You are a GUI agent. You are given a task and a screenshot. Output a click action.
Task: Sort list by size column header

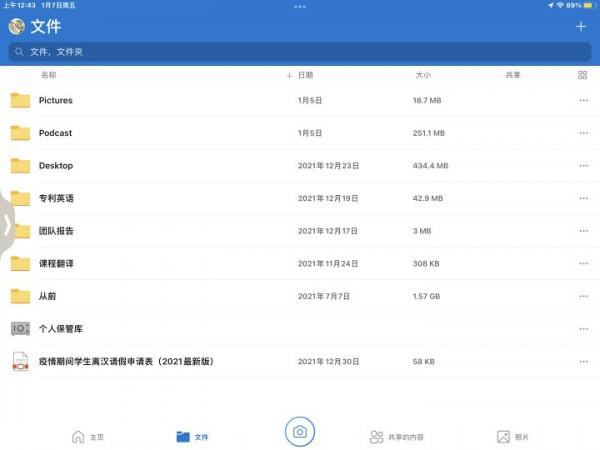[x=423, y=75]
